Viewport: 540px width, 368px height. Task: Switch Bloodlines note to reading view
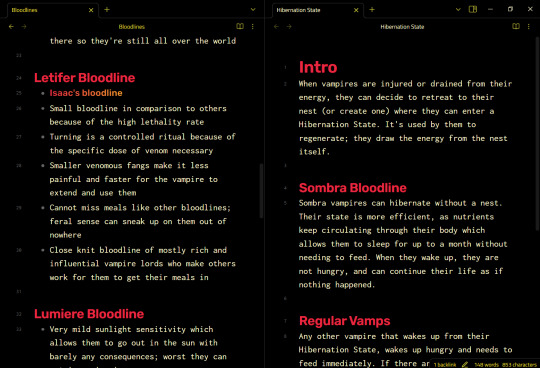click(x=240, y=26)
